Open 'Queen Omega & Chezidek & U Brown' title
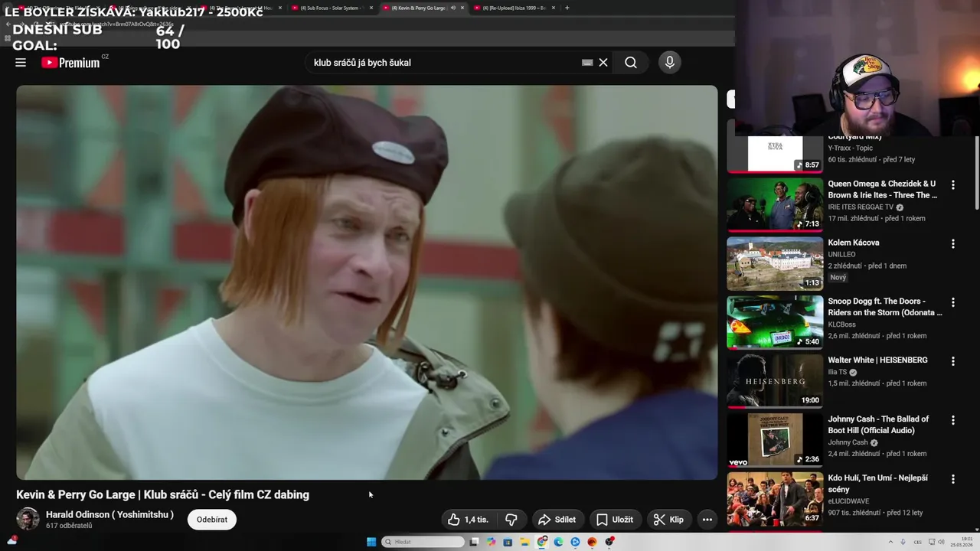Screen dimensions: 980x551 coord(883,190)
